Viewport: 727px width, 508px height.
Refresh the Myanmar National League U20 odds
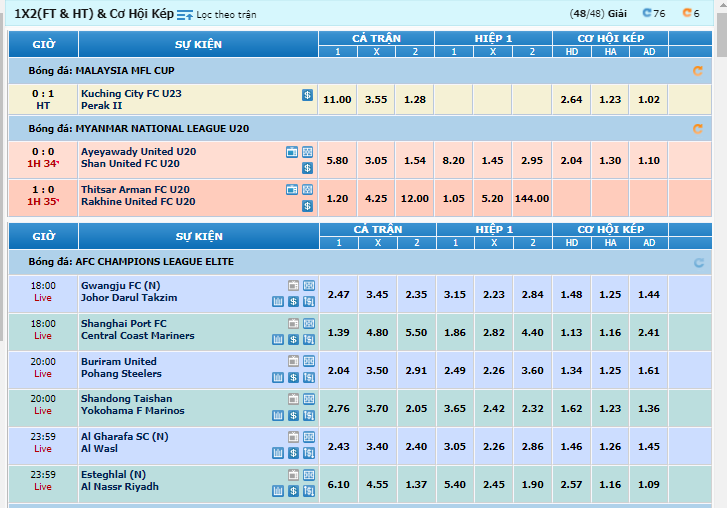(x=697, y=129)
